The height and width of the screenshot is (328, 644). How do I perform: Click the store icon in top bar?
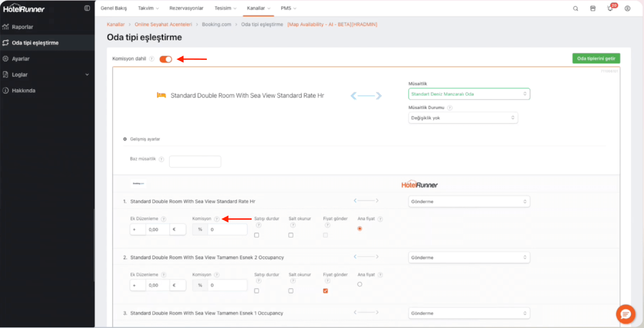593,8
